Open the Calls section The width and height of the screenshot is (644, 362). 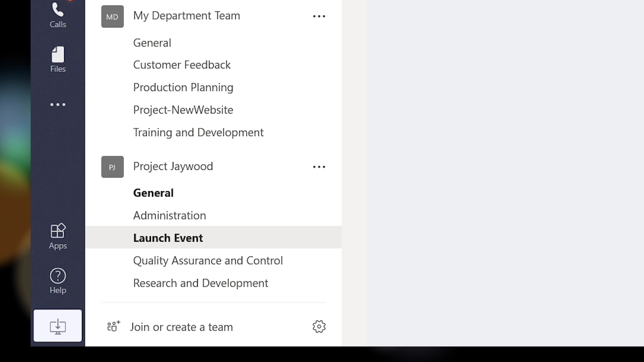coord(58,15)
